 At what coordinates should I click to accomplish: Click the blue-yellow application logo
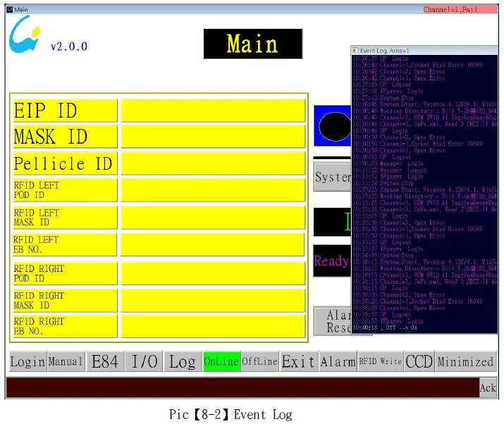[x=25, y=34]
